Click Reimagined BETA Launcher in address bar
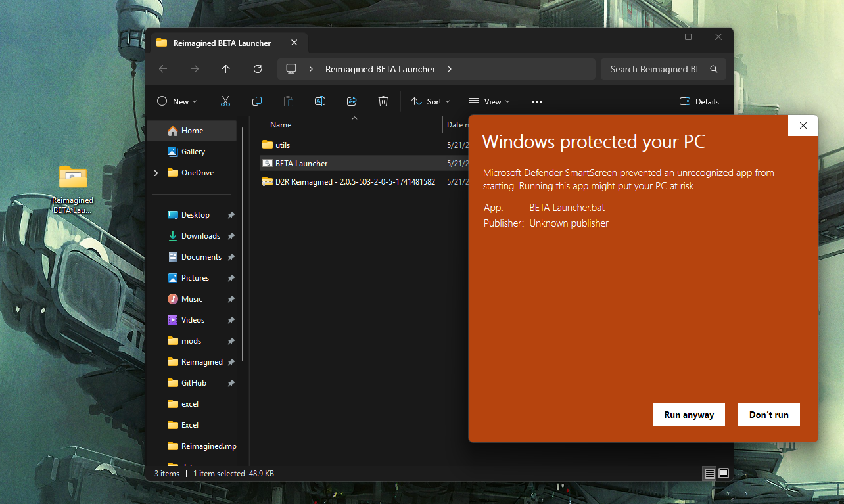Screen dimensions: 844x504 pyautogui.click(x=380, y=69)
